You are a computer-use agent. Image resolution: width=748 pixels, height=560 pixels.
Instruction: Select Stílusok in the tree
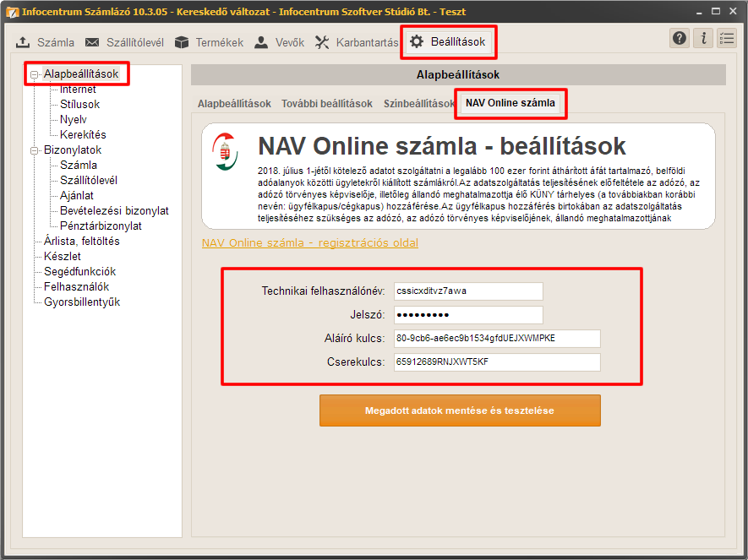(x=79, y=105)
